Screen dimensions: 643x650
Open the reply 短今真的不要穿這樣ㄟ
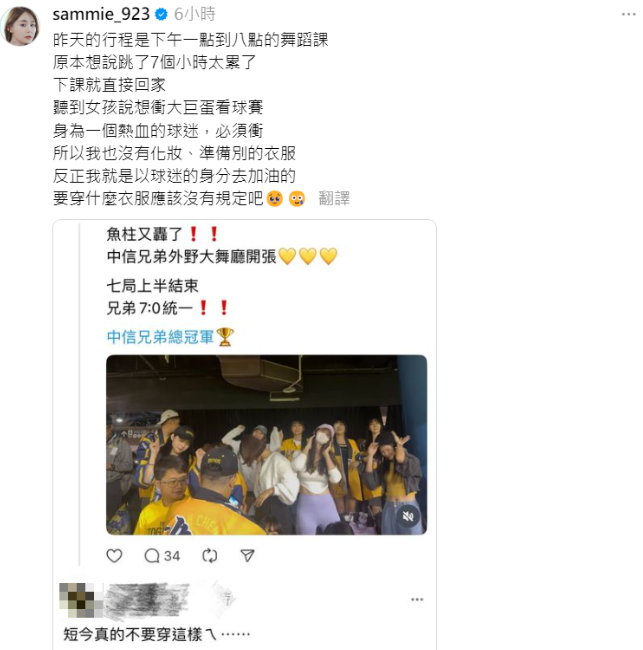(157, 634)
